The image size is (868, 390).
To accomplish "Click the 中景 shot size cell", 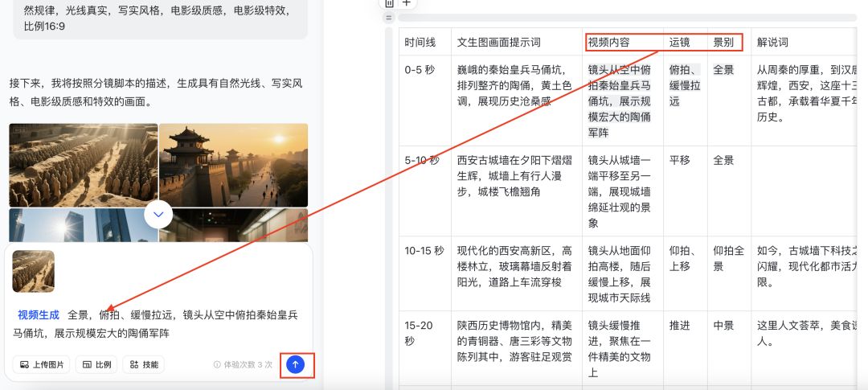I will pyautogui.click(x=729, y=348).
